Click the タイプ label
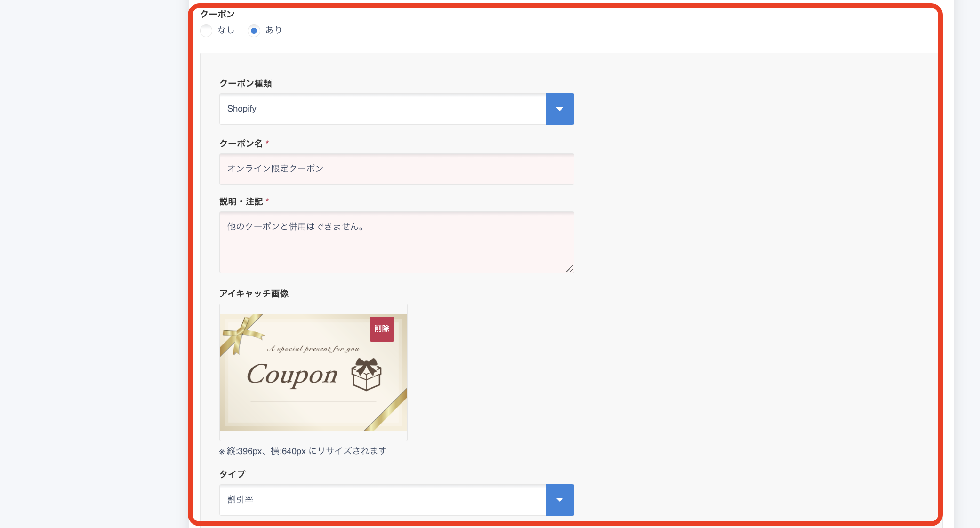 point(233,474)
